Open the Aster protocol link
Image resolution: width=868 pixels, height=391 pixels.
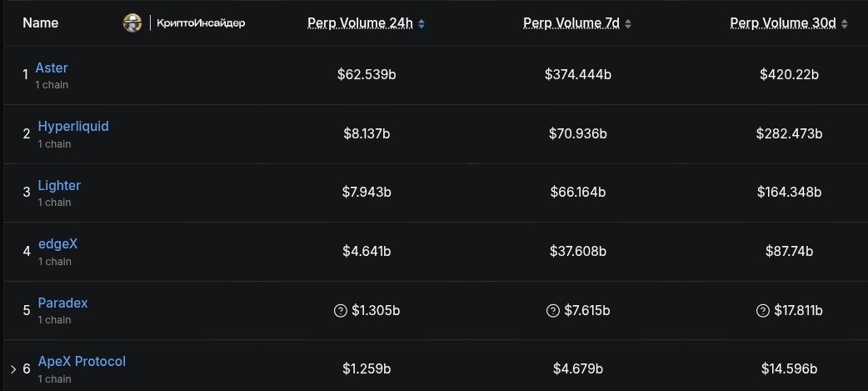point(52,68)
